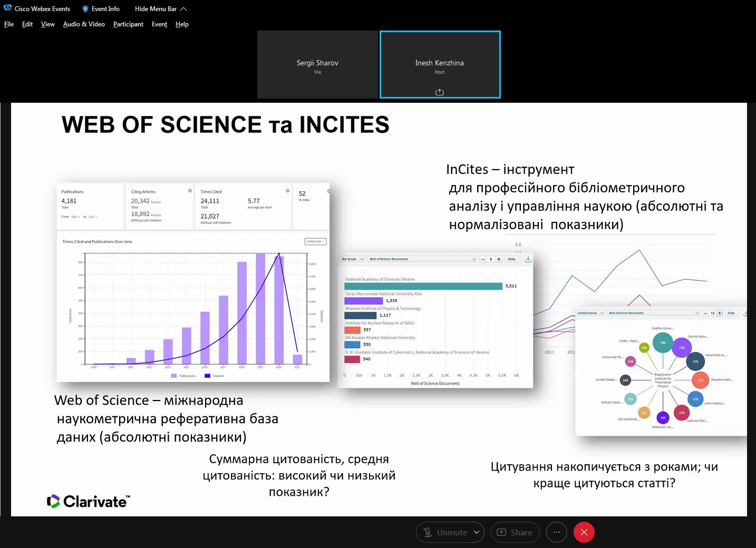Click Taras Shevchenko National University Kiev bar
This screenshot has width=756, height=548.
pos(364,301)
